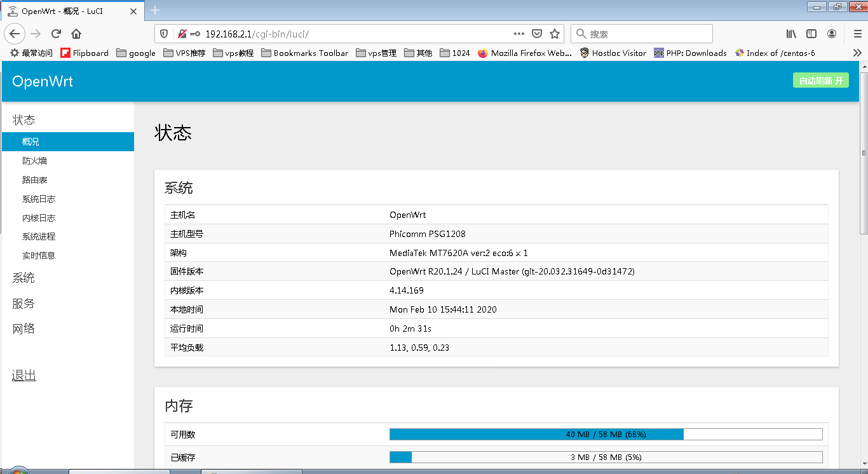Screen dimensions: 868x474
Task: Click the OpenWrt brand title link
Action: [43, 81]
